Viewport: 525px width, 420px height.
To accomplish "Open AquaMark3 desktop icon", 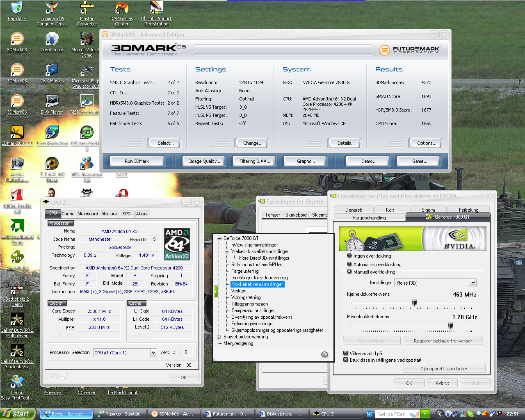I will (17, 260).
